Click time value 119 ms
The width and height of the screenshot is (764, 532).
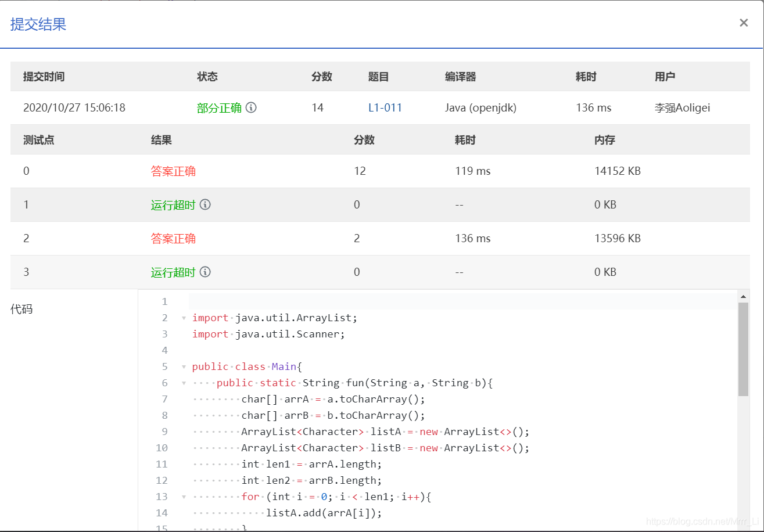pos(473,171)
